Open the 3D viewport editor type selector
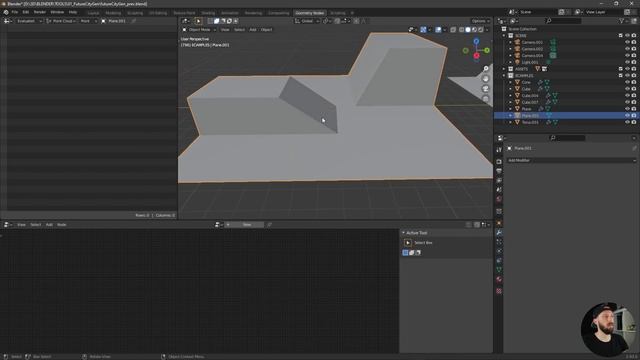Screen dimensions: 640x360 pyautogui.click(x=186, y=21)
